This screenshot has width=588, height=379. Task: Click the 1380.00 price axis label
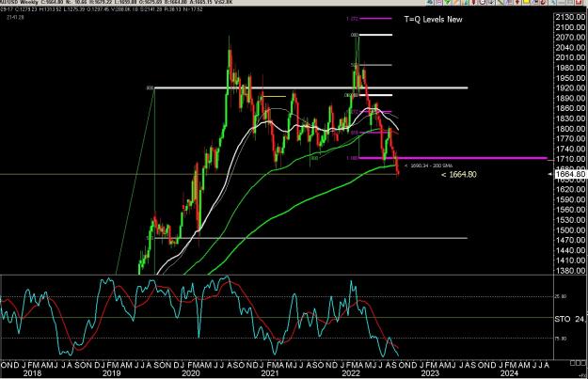tap(570, 271)
